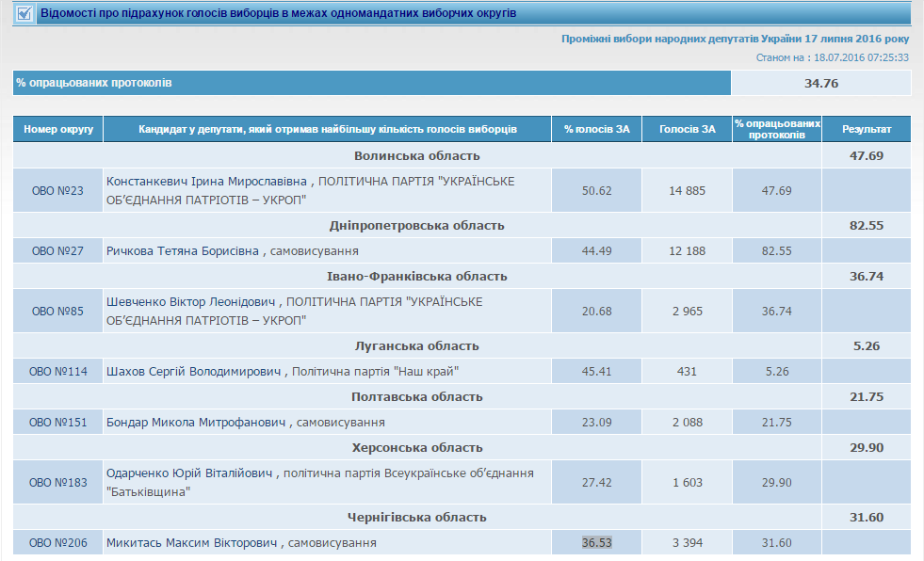Open district ОВО №27
The height and width of the screenshot is (561, 924).
click(x=57, y=250)
